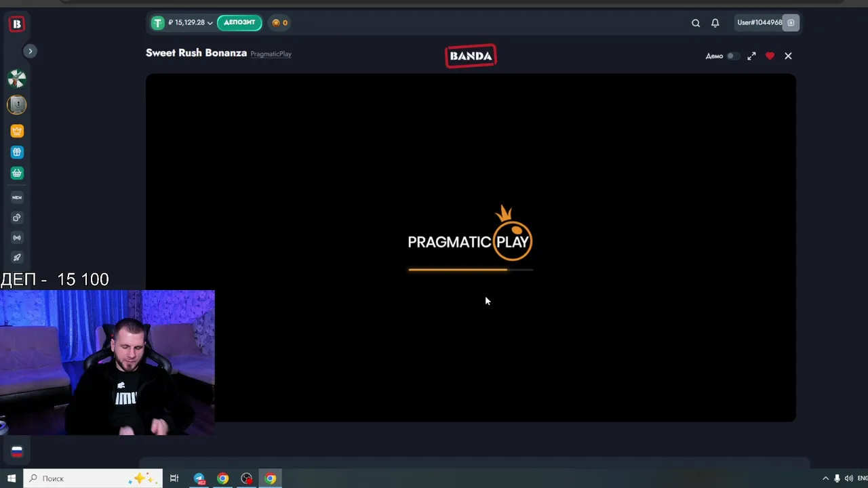Expand the left sidebar with the arrow
Image resolution: width=868 pixels, height=488 pixels.
pos(30,51)
